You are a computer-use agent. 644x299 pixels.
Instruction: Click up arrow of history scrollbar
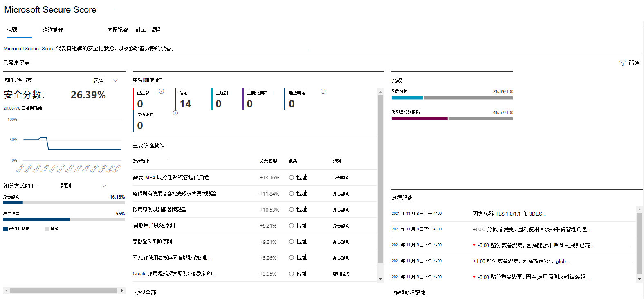[x=639, y=209]
